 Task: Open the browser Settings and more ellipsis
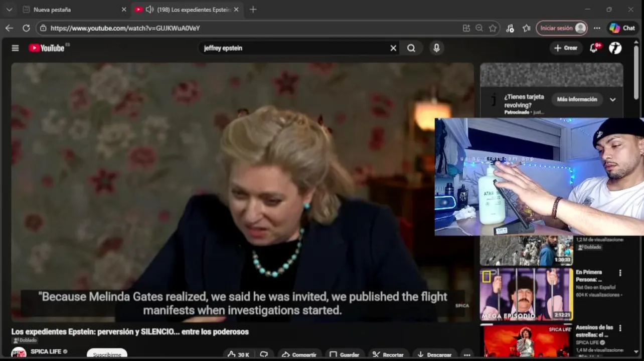click(597, 28)
